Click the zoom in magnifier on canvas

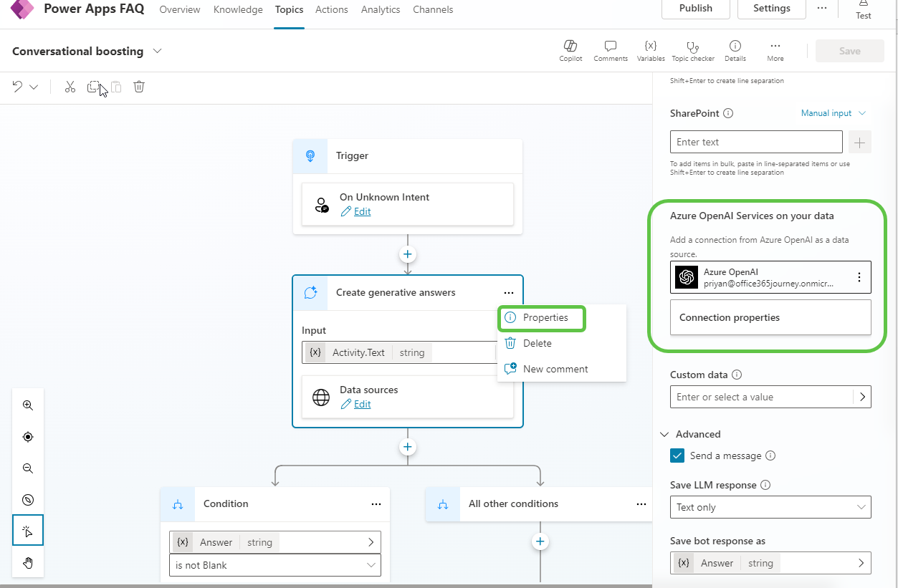pos(28,405)
